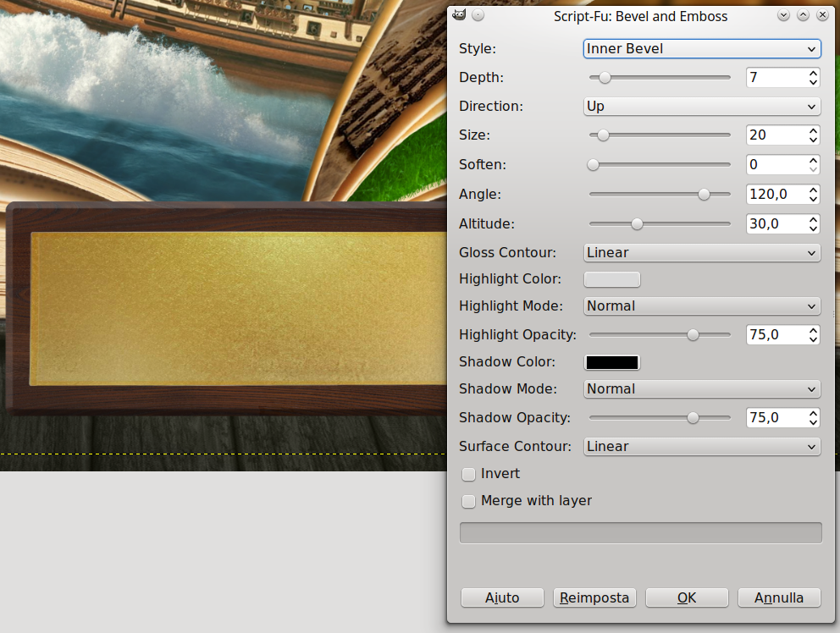840x633 pixels.
Task: Click the Reimposta reset button
Action: pyautogui.click(x=594, y=597)
